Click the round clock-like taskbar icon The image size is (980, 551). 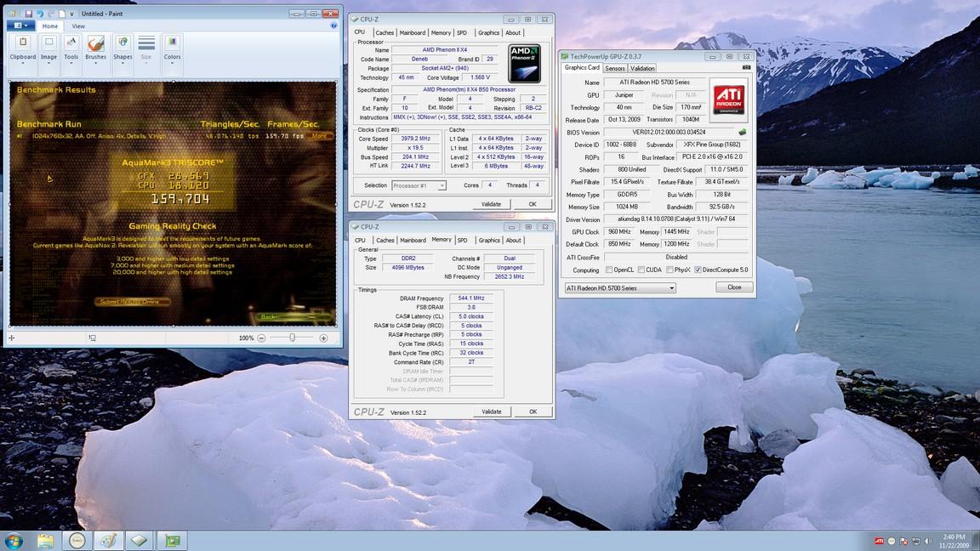pos(77,541)
